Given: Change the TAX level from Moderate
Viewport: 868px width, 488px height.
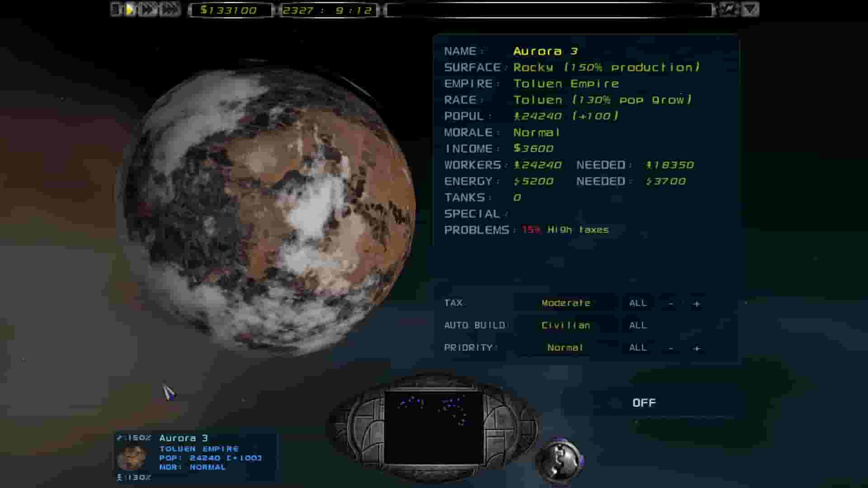Looking at the screenshot, I should tap(566, 303).
